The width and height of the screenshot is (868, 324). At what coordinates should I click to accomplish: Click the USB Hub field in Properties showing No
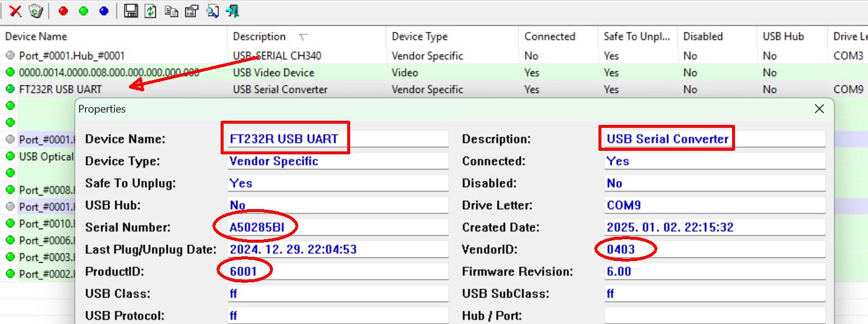338,206
